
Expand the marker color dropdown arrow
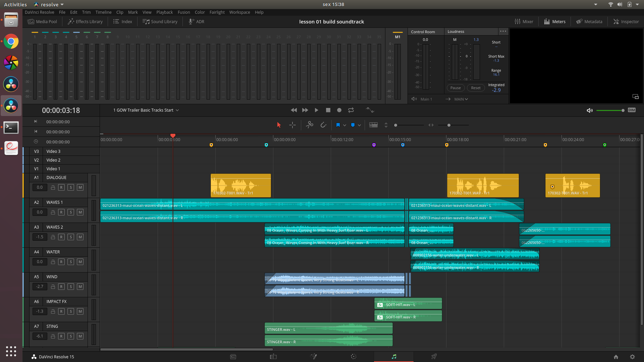[359, 125]
